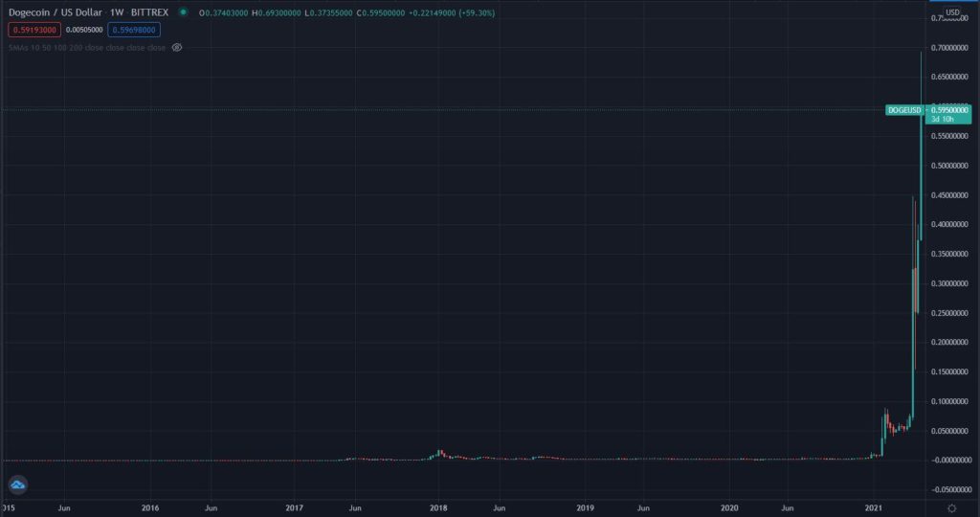Viewport: 980px width, 517px height.
Task: Click the 0.25000000 price axis level
Action: pos(950,313)
